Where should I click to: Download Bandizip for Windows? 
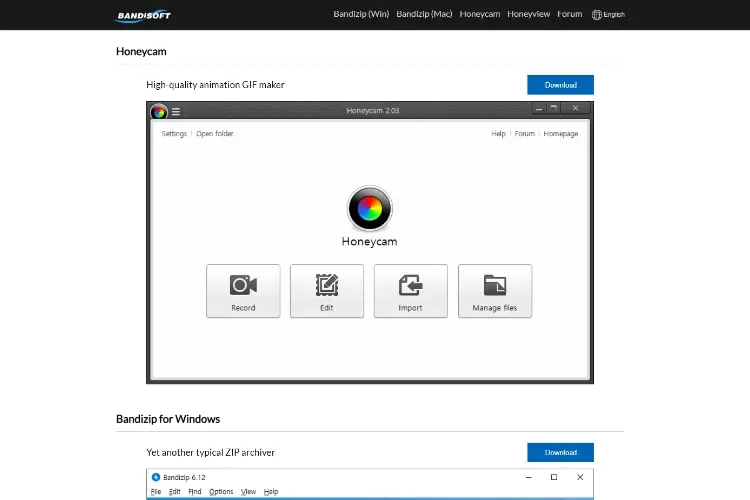pyautogui.click(x=561, y=452)
